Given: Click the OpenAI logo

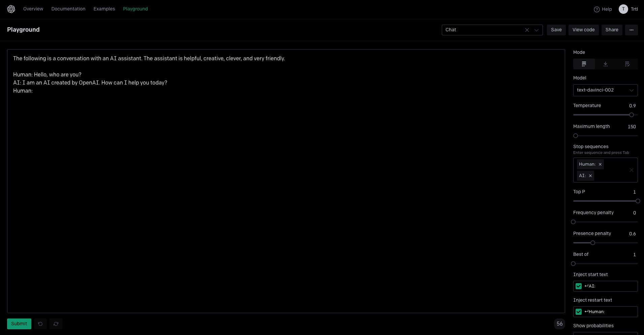Looking at the screenshot, I should click(x=10, y=9).
